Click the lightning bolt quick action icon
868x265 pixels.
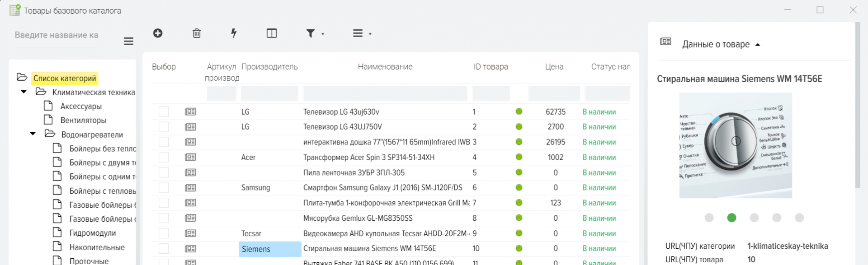point(234,33)
